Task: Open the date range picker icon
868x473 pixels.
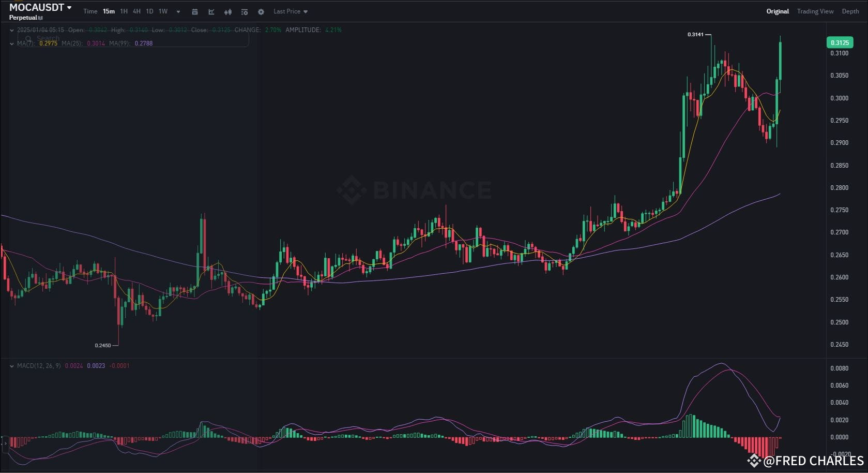Action: [x=195, y=11]
